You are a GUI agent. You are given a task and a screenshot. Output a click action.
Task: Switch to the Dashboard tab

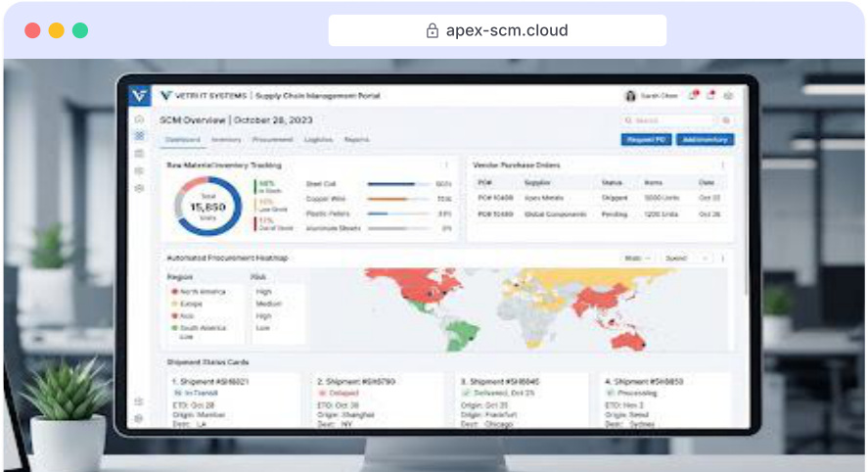(x=183, y=140)
